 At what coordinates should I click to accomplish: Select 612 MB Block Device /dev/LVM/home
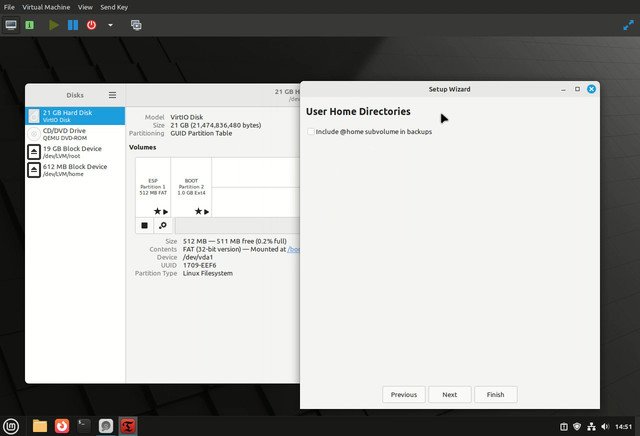pyautogui.click(x=75, y=170)
